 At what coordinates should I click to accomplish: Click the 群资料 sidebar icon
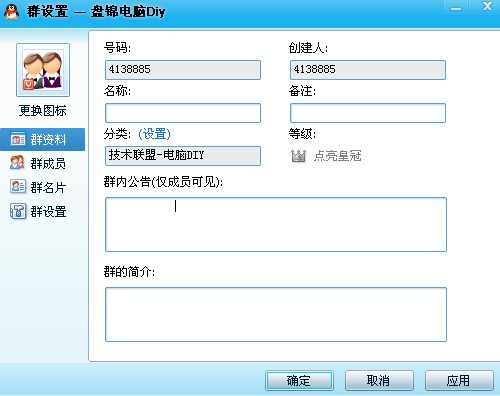click(x=18, y=139)
